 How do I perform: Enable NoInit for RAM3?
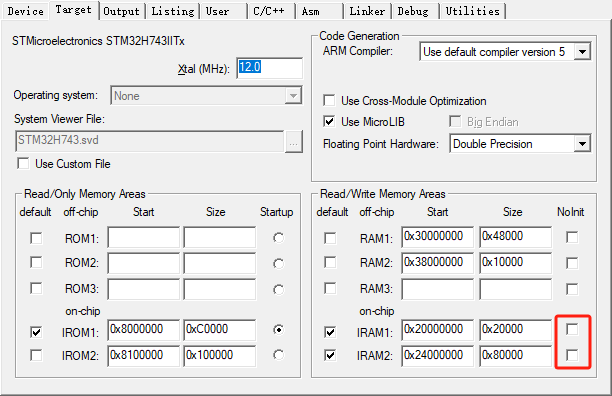[x=572, y=289]
